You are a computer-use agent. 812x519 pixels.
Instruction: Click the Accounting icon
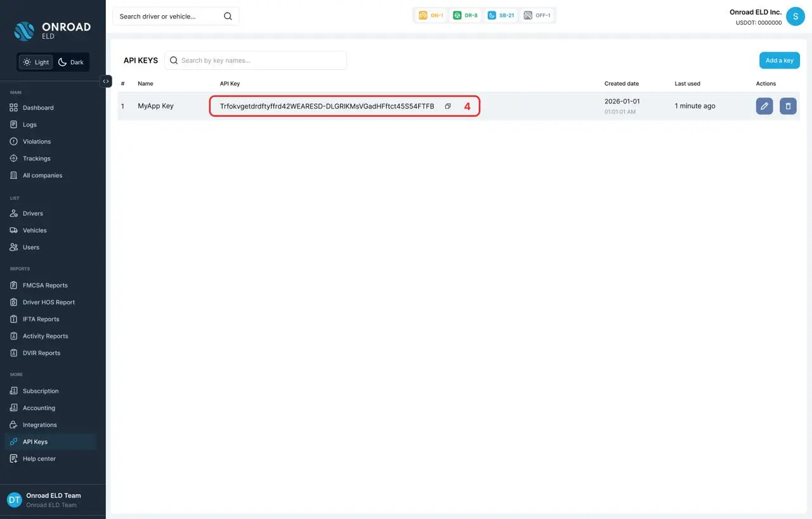(x=13, y=408)
